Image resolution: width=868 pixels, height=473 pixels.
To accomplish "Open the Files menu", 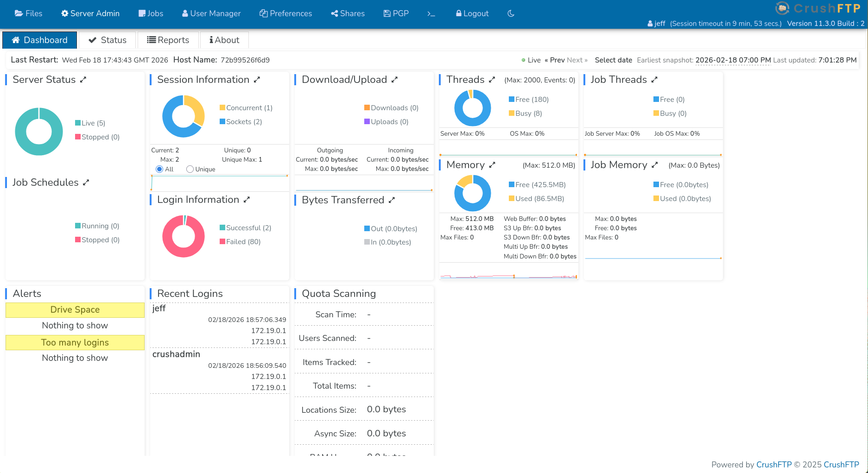I will click(28, 13).
